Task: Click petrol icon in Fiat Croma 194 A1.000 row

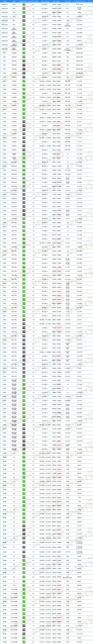Action: coord(24,57)
